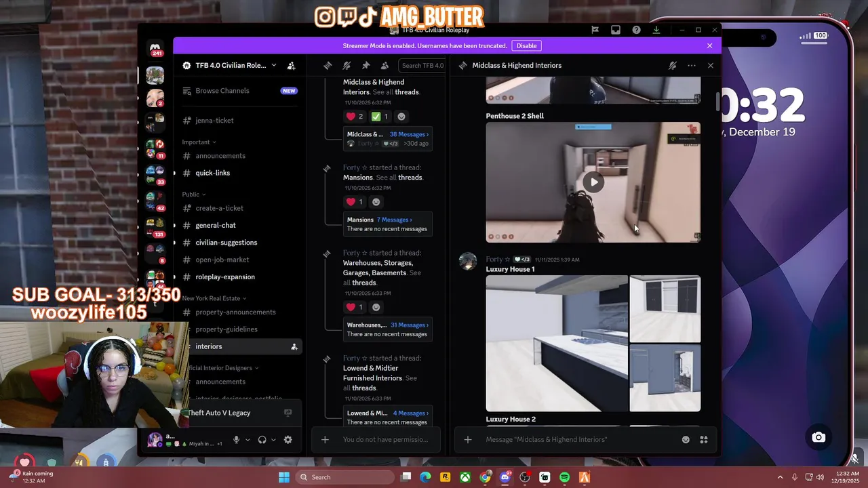Open the Mansions 7 Messages thread link
This screenshot has width=868, height=488.
[x=394, y=220]
